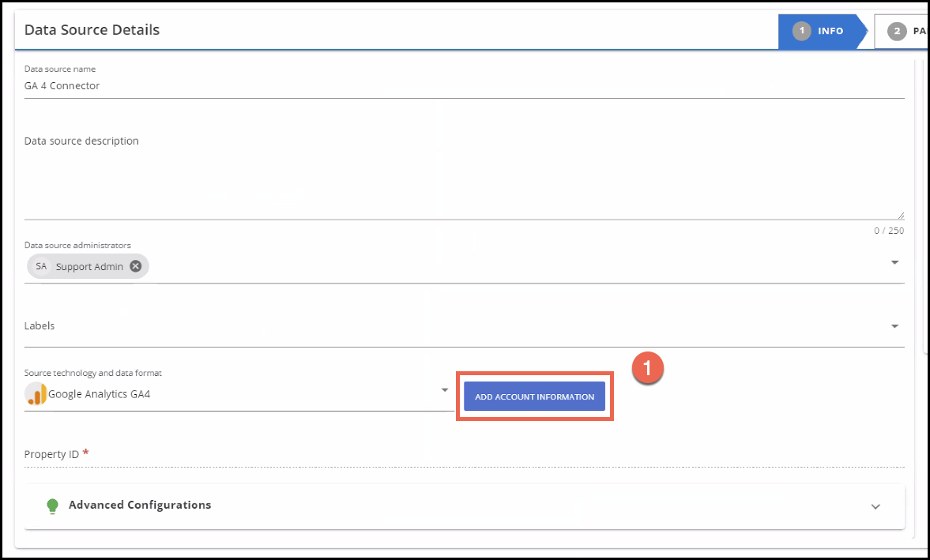This screenshot has height=560, width=930.
Task: Remove the Support Admin chip with its X icon
Action: (x=136, y=266)
